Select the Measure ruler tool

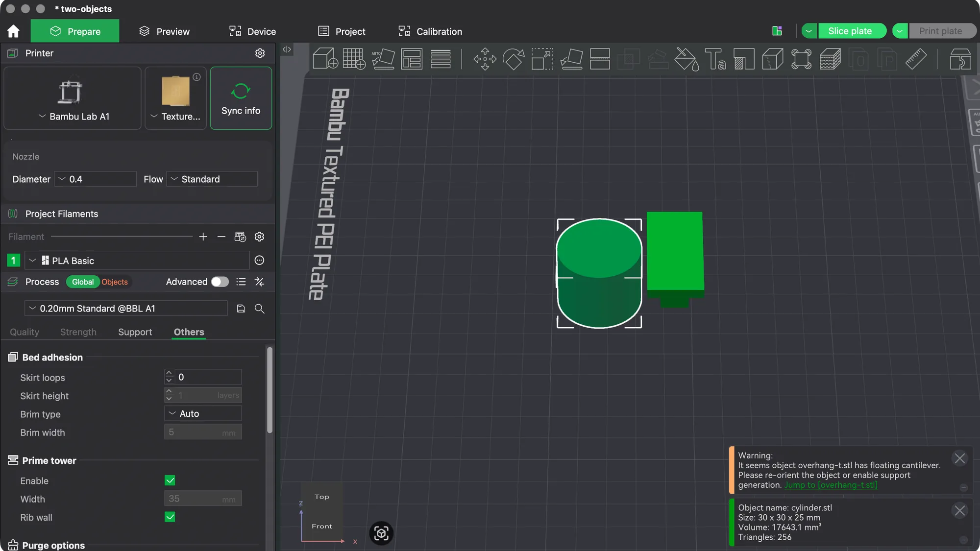tap(916, 59)
